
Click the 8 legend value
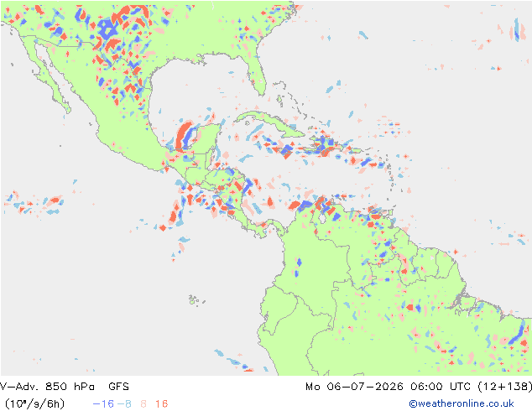point(143,404)
